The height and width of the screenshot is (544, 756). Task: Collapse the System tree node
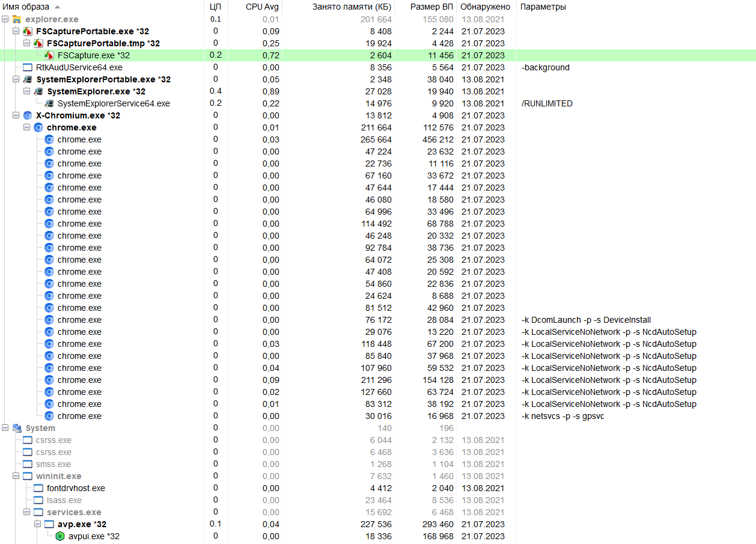pyautogui.click(x=5, y=428)
